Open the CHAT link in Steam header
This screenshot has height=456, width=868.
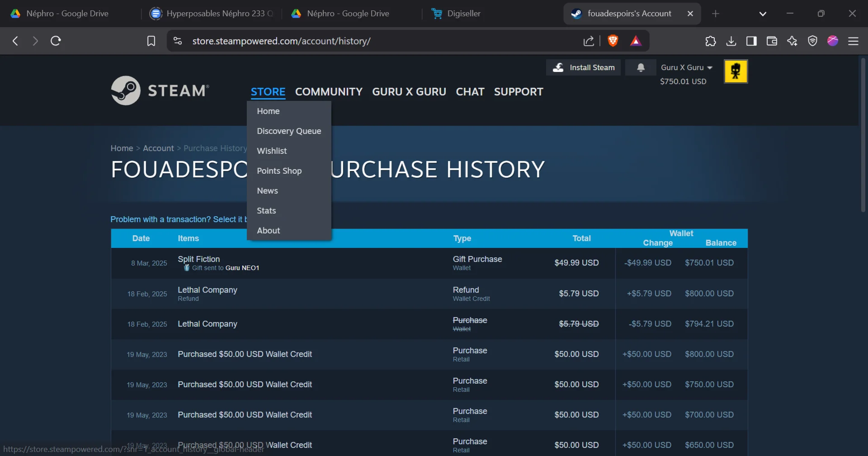470,92
